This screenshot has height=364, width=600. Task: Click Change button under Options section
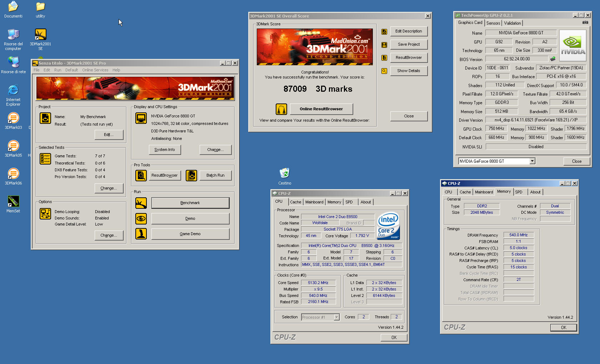tap(109, 236)
